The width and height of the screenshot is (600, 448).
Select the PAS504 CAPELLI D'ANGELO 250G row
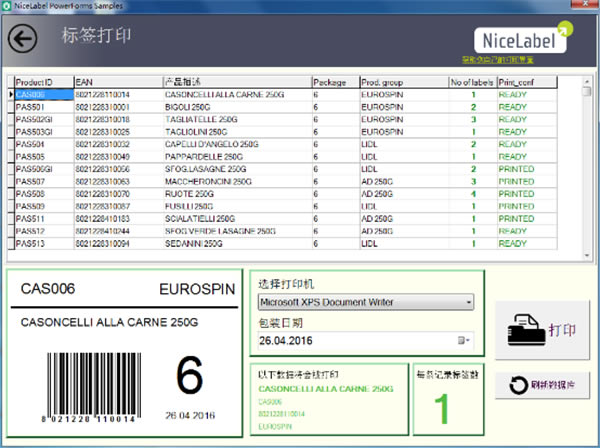click(x=200, y=144)
